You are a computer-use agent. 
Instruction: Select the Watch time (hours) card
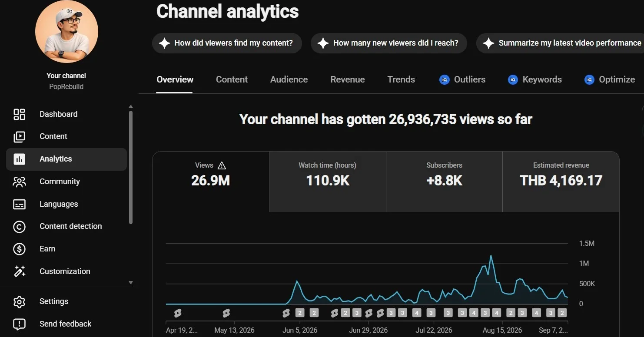pos(328,182)
